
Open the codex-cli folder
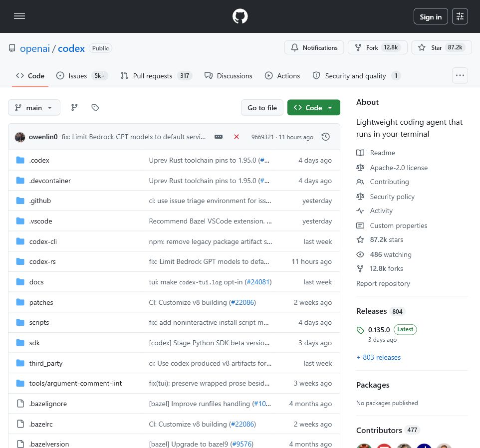[x=43, y=242]
